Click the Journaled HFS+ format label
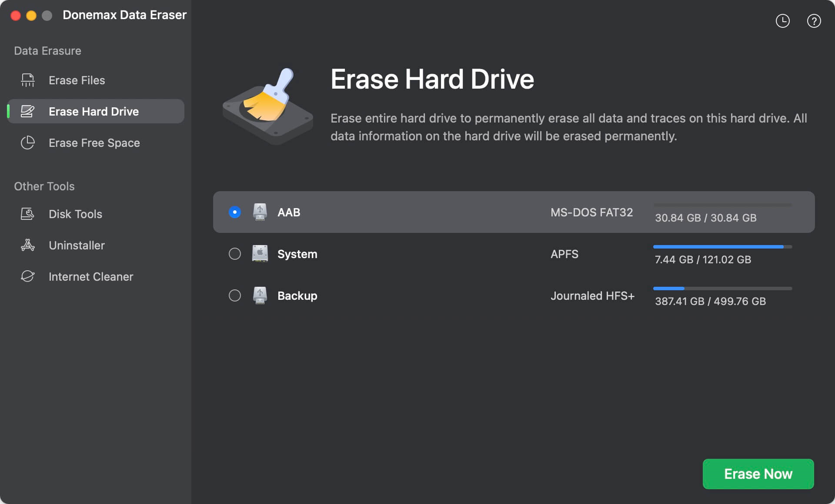Image resolution: width=835 pixels, height=504 pixels. [x=592, y=296]
